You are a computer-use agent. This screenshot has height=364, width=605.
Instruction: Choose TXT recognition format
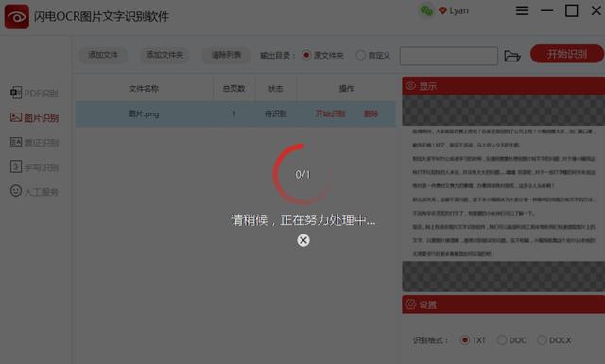click(x=465, y=340)
